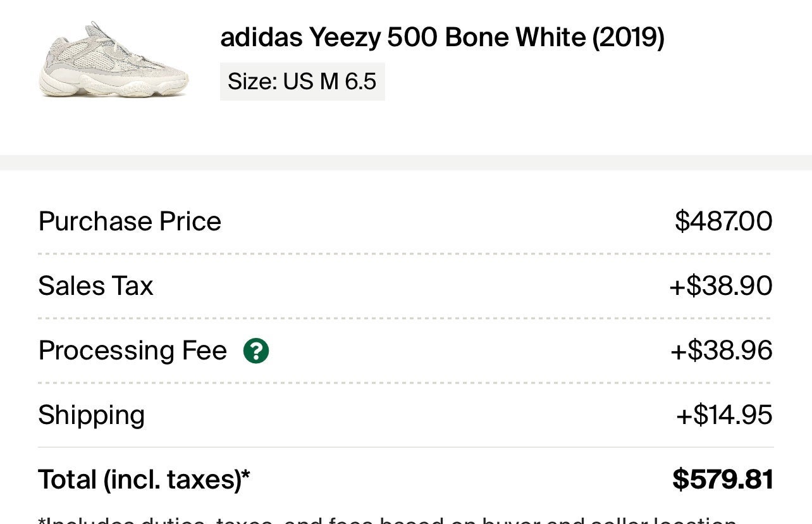Select the Size: US M 6.5 badge
Image resolution: width=812 pixels, height=524 pixels.
coord(302,81)
